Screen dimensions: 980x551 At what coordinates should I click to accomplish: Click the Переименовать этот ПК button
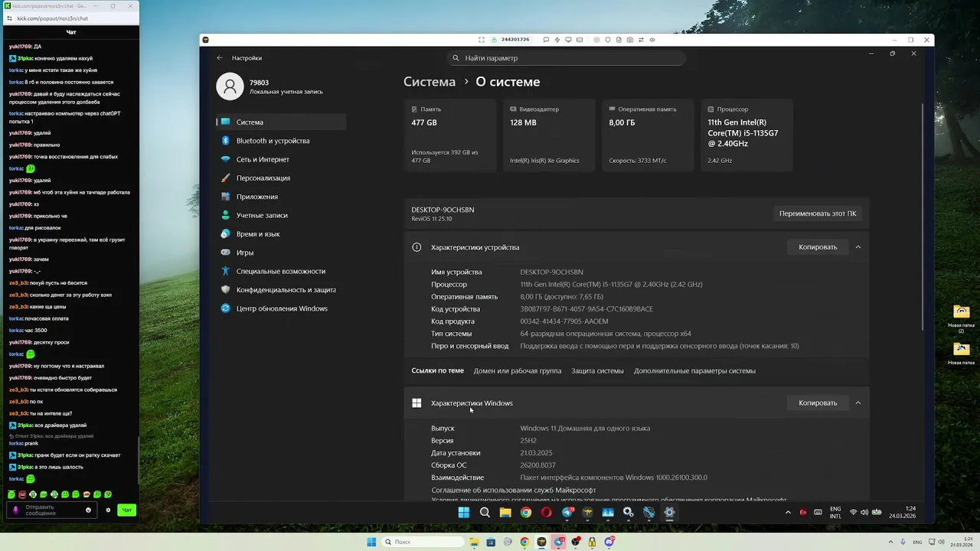pyautogui.click(x=818, y=214)
